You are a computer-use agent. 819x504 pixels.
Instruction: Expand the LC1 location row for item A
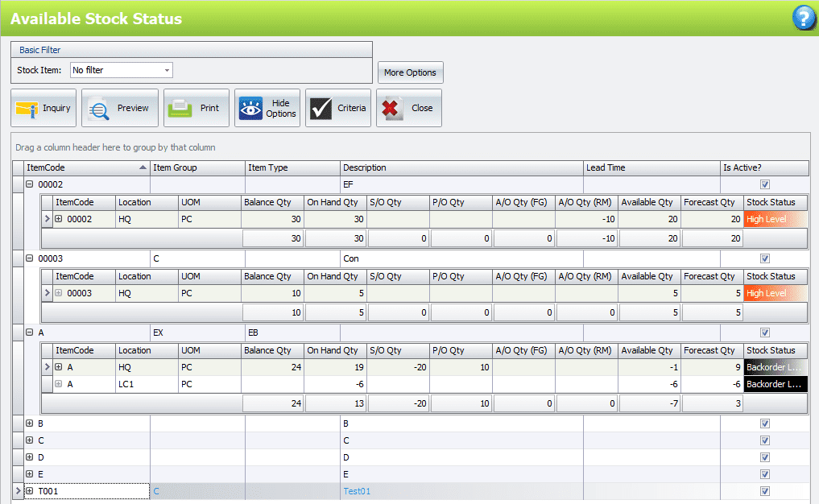tap(59, 384)
